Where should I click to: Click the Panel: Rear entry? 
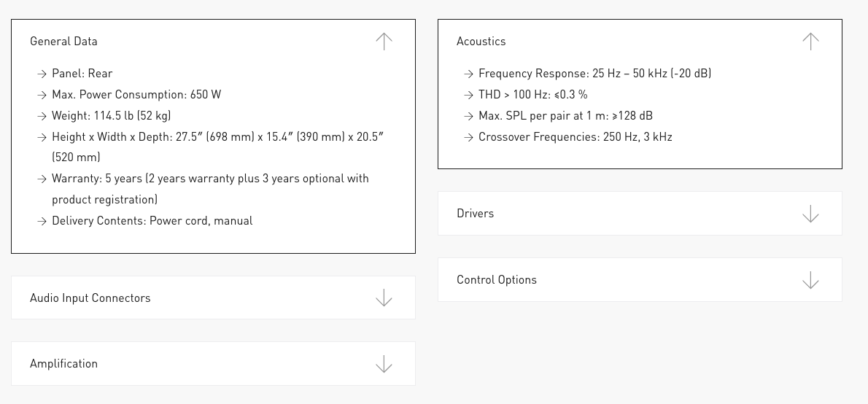(82, 74)
